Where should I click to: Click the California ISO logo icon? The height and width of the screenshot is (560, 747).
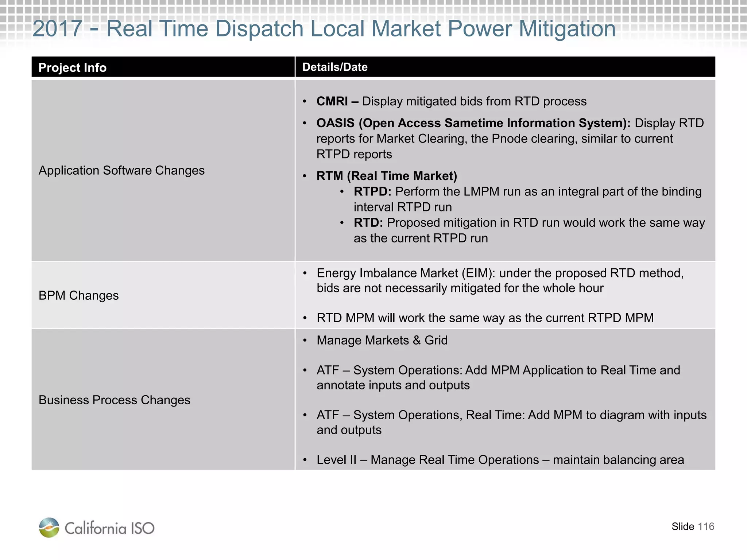coord(49,527)
